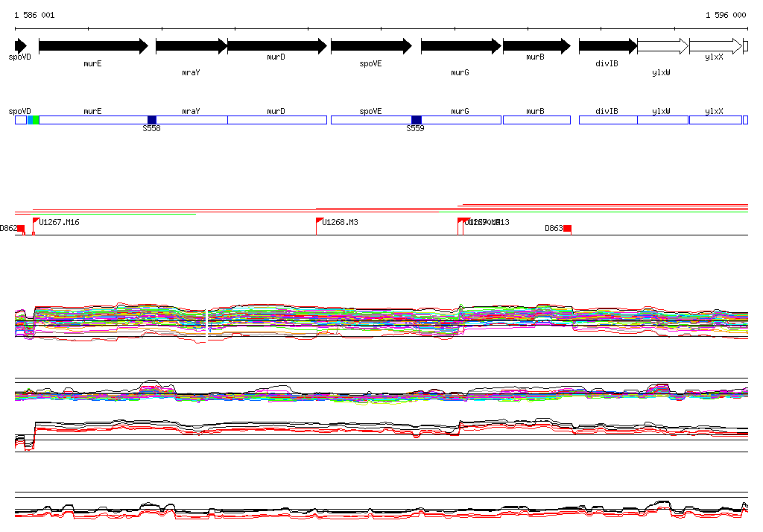763x532 pixels.
Task: Select the white ylxW gene arrow
Action: coord(663,46)
